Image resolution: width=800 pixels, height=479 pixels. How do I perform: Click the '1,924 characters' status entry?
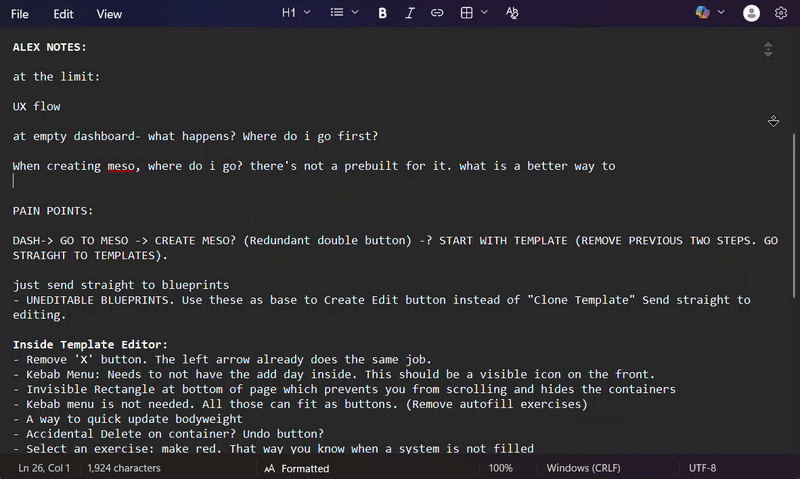pyautogui.click(x=124, y=468)
